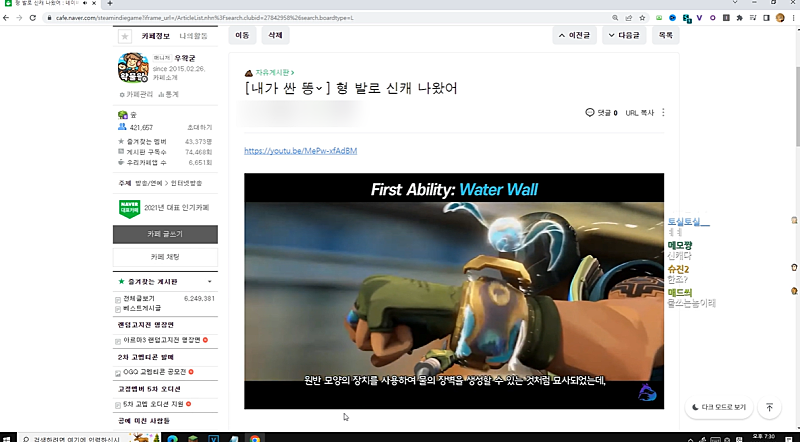Click chat username 메모짱
Screen dimensions: 800x442
pyautogui.click(x=680, y=245)
